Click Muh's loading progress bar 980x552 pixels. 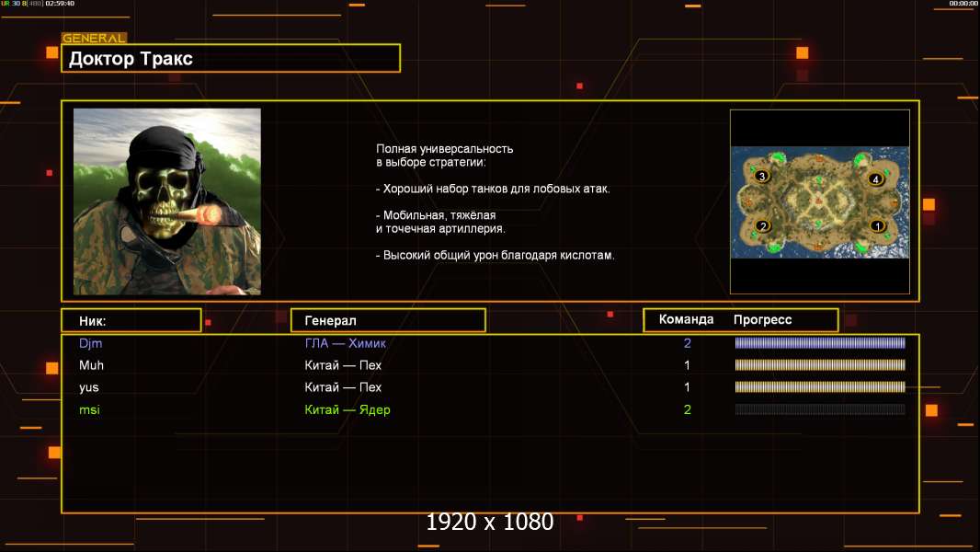pos(820,365)
